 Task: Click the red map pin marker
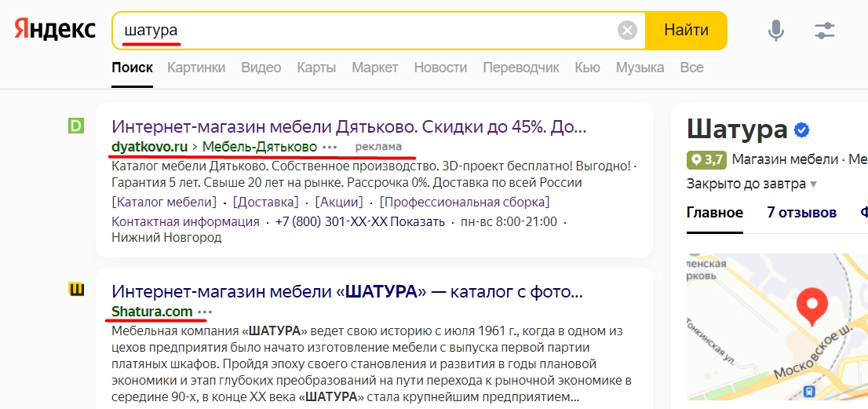coord(811,307)
